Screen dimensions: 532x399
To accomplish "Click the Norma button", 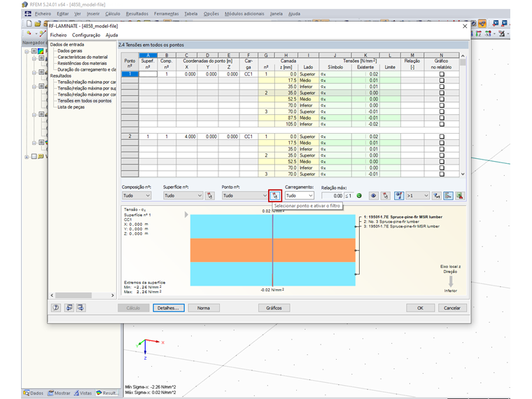I will 204,308.
